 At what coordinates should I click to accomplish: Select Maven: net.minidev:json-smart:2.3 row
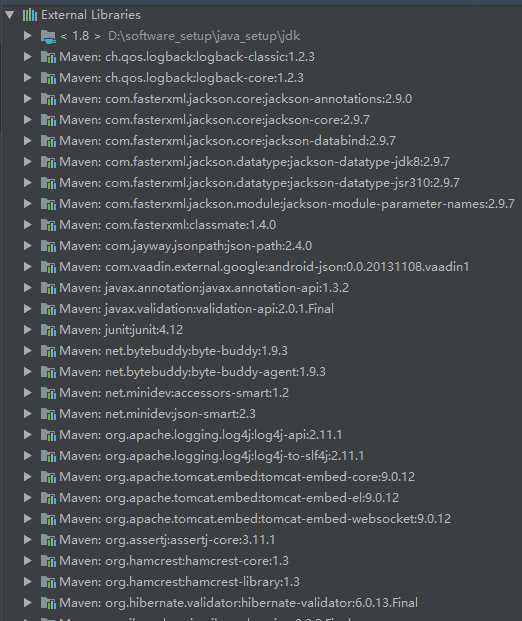(158, 414)
